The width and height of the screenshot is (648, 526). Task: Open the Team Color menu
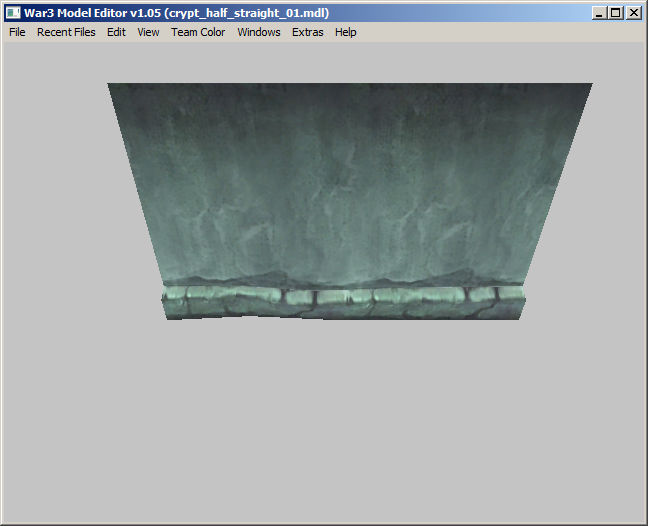click(x=198, y=32)
